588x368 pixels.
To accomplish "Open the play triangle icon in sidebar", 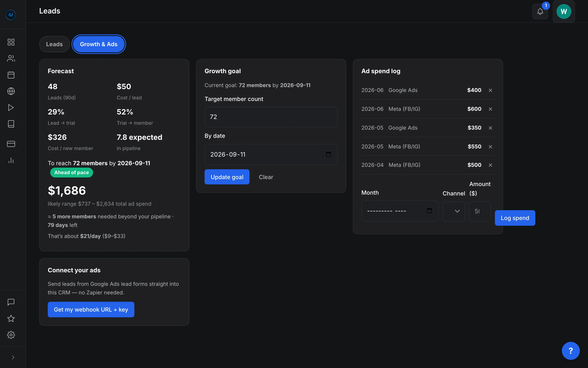I will click(x=11, y=107).
